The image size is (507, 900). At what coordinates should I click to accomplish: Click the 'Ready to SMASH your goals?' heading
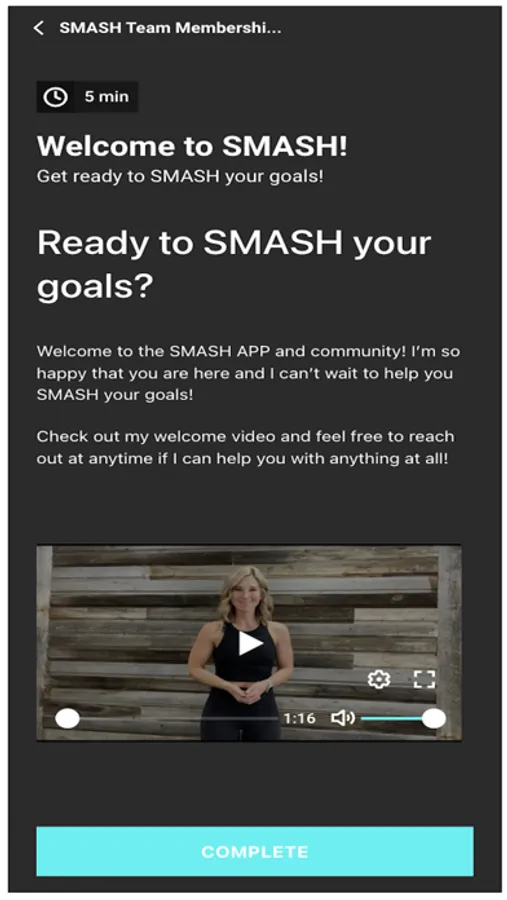[x=234, y=264]
